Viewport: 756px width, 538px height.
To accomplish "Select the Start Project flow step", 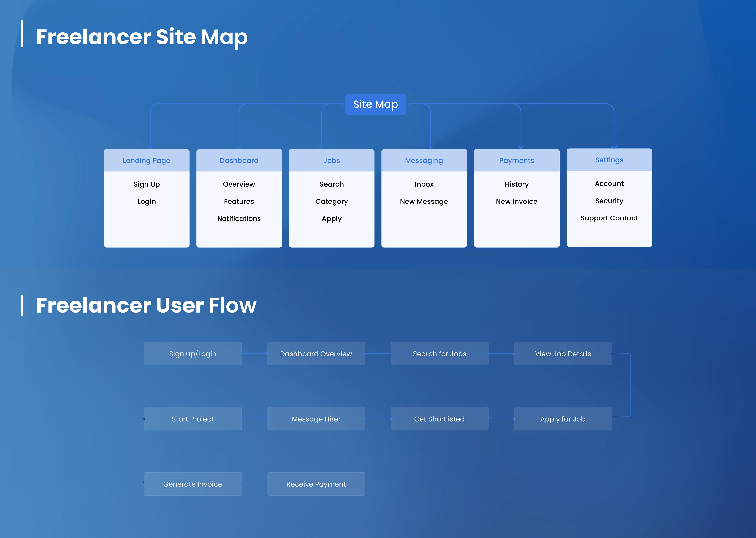I will 193,419.
